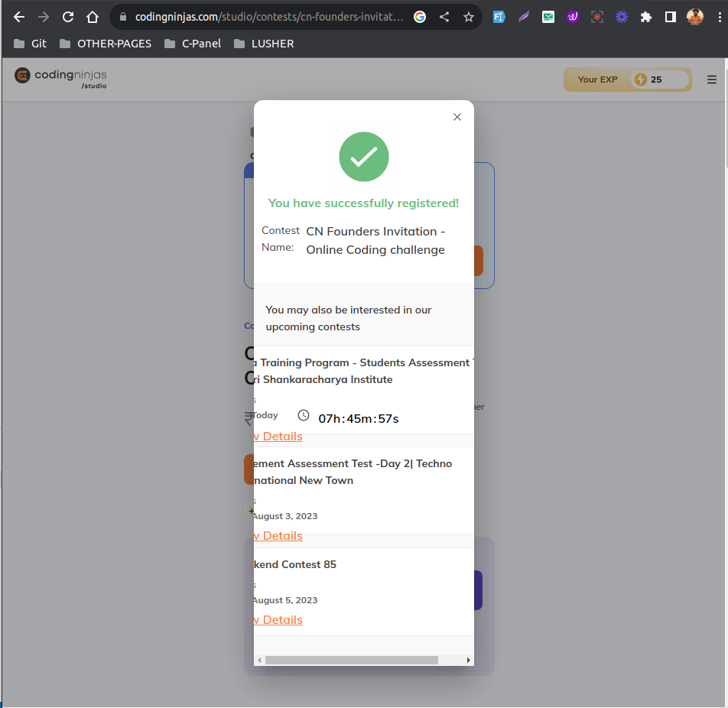This screenshot has width=728, height=708.
Task: Close the registration success dialog
Action: [457, 117]
